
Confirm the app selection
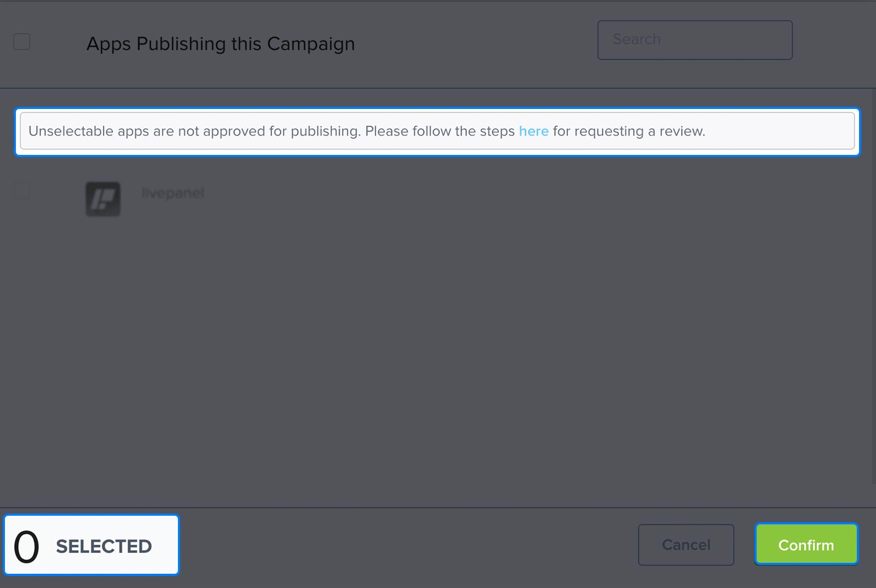[x=806, y=545]
